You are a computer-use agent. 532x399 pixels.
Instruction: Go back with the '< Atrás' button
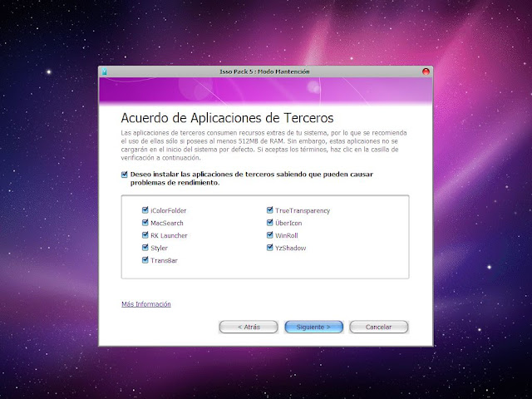(x=248, y=327)
